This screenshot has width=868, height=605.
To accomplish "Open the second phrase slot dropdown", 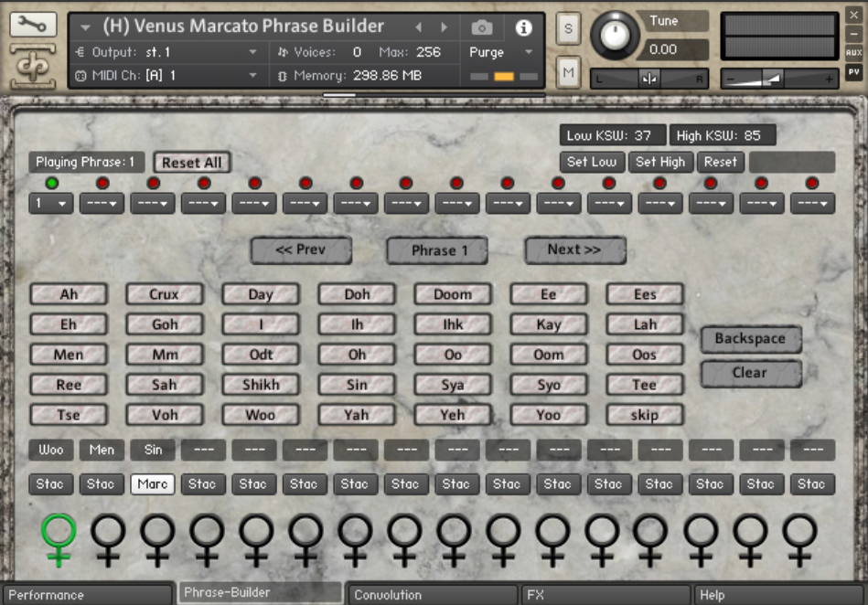I will 102,203.
